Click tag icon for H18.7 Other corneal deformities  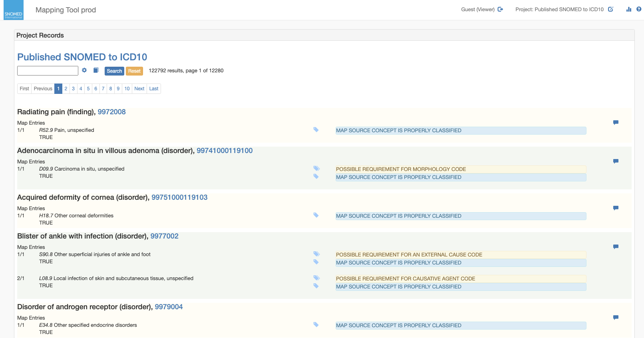pos(316,215)
